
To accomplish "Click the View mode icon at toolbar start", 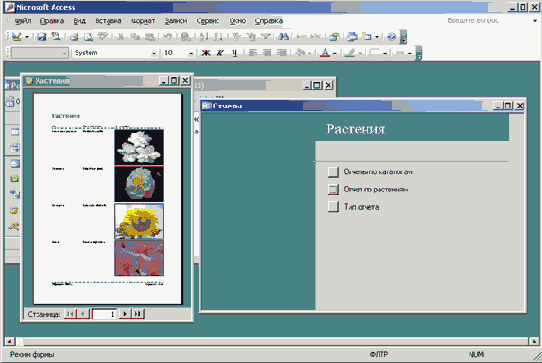I will pyautogui.click(x=16, y=36).
